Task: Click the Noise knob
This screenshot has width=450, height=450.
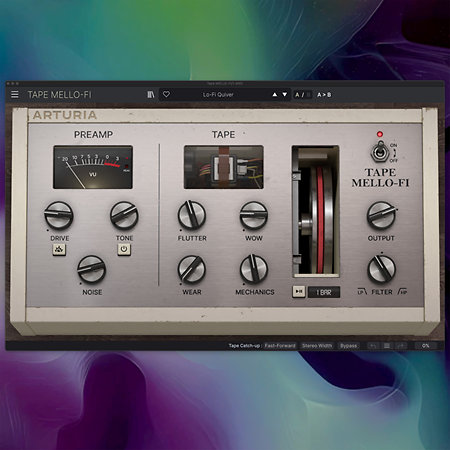Action: (x=91, y=269)
